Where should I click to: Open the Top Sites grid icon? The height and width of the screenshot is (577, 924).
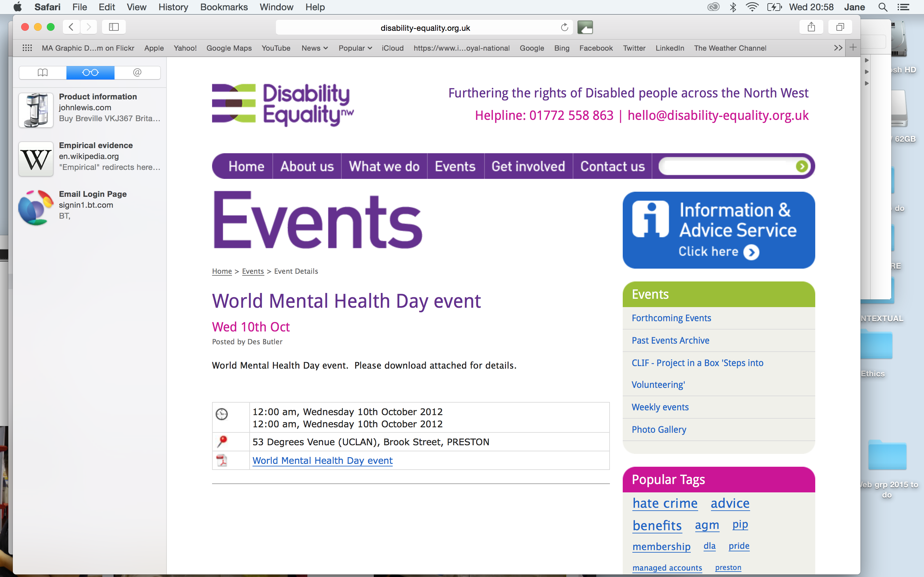[x=27, y=48]
